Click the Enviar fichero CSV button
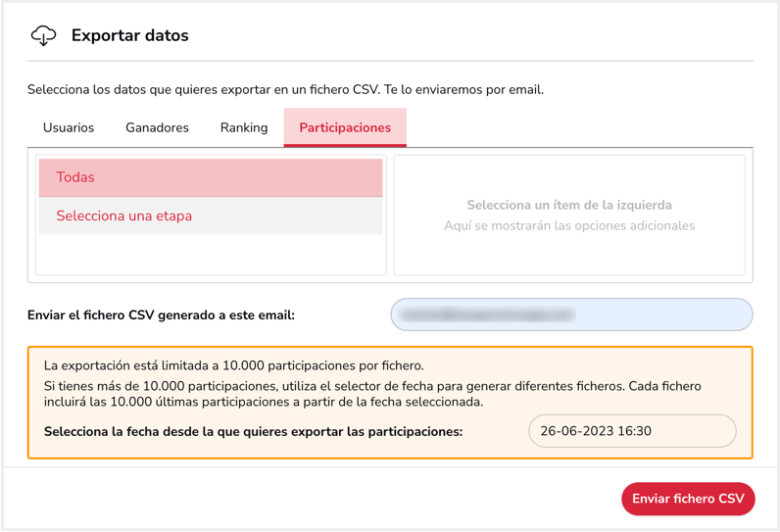The image size is (780, 532). click(688, 499)
